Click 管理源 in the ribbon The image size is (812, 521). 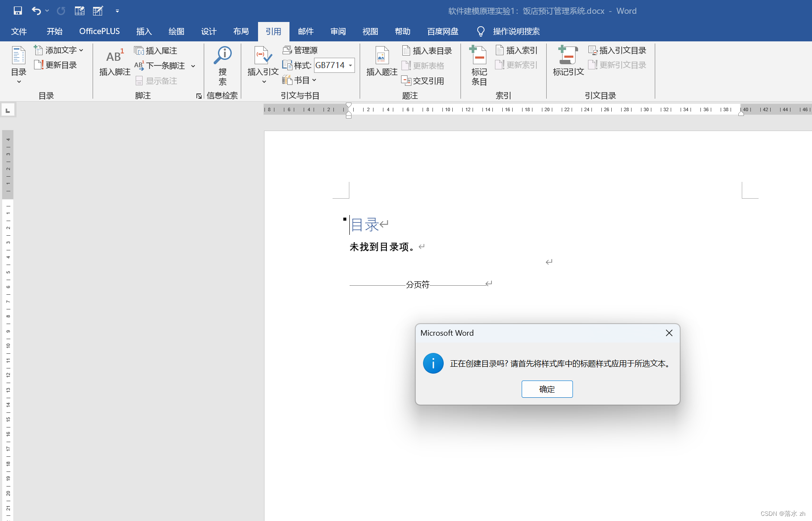[300, 50]
